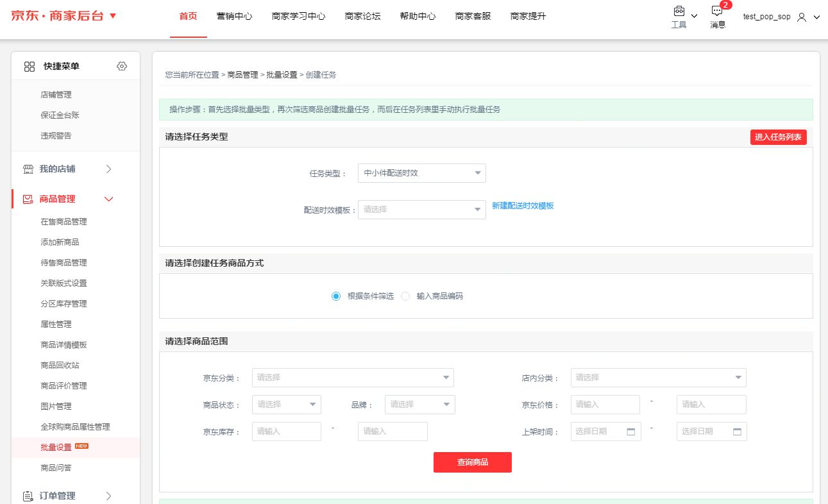Expand the 工具 dropdown chevron
The width and height of the screenshot is (828, 504).
694,16
